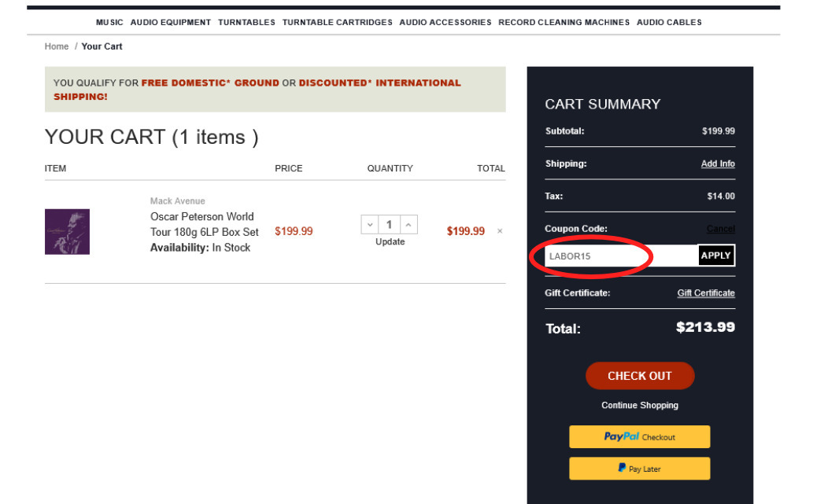Click the Your Cart breadcrumb
The height and width of the screenshot is (504, 824).
coord(102,46)
